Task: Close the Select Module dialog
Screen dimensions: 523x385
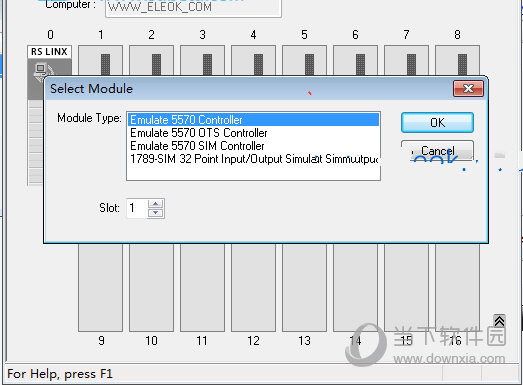Action: tap(468, 88)
